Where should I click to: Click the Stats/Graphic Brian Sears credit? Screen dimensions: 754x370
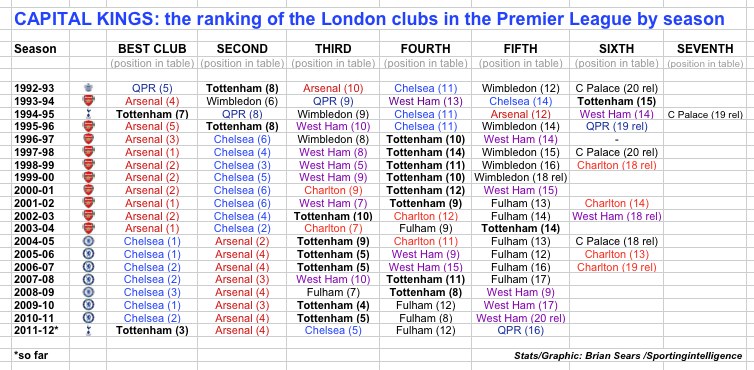[628, 356]
